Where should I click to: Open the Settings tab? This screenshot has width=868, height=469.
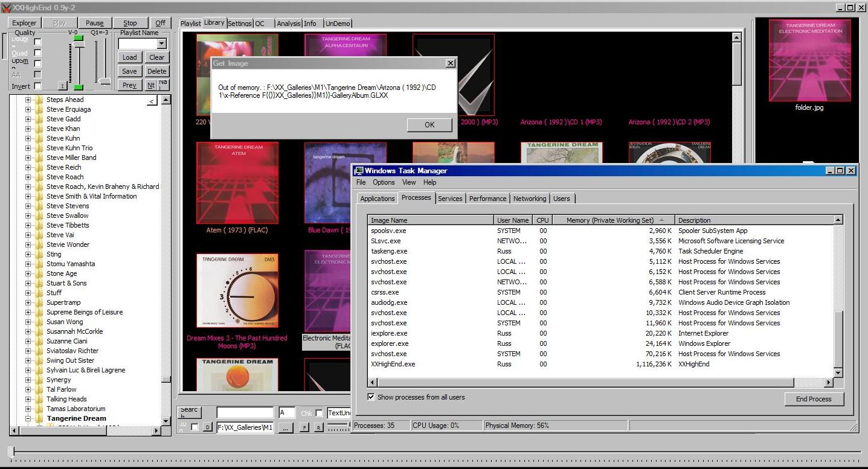tap(240, 24)
